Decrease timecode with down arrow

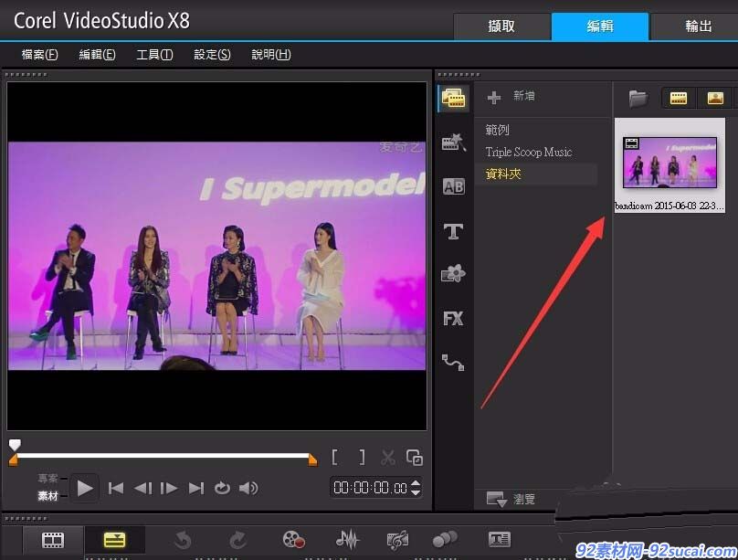click(416, 492)
